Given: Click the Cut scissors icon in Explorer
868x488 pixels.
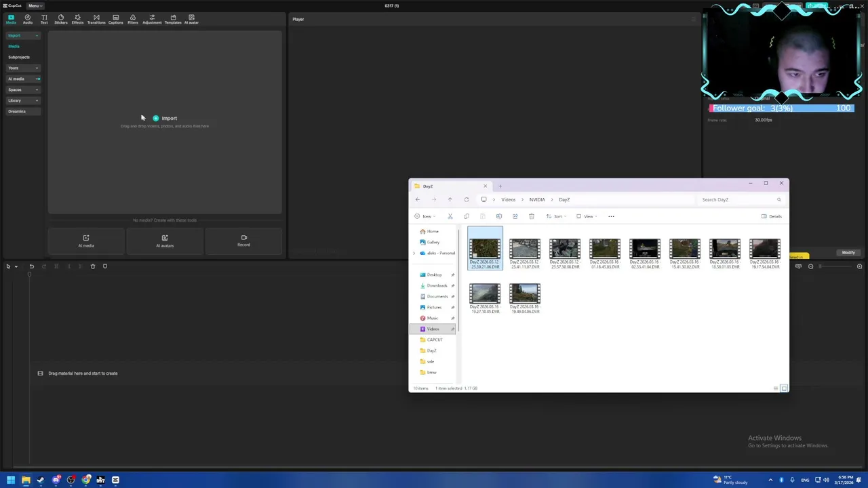Looking at the screenshot, I should [x=450, y=216].
